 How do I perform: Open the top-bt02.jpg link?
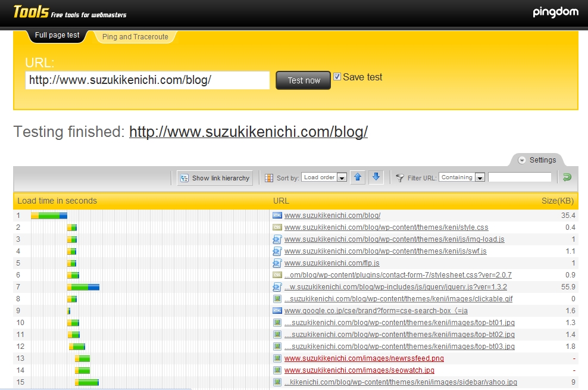point(399,335)
